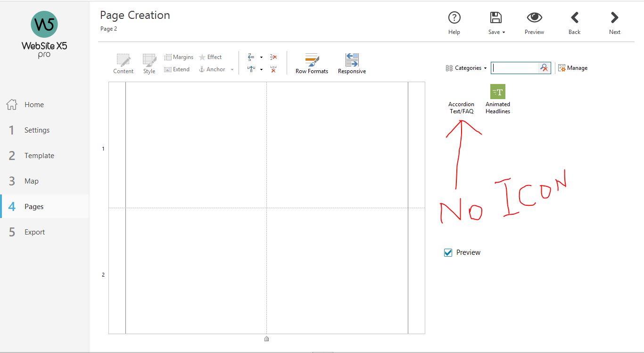This screenshot has height=353, width=644.
Task: Expand the insert column dropdown arrow
Action: [x=261, y=69]
